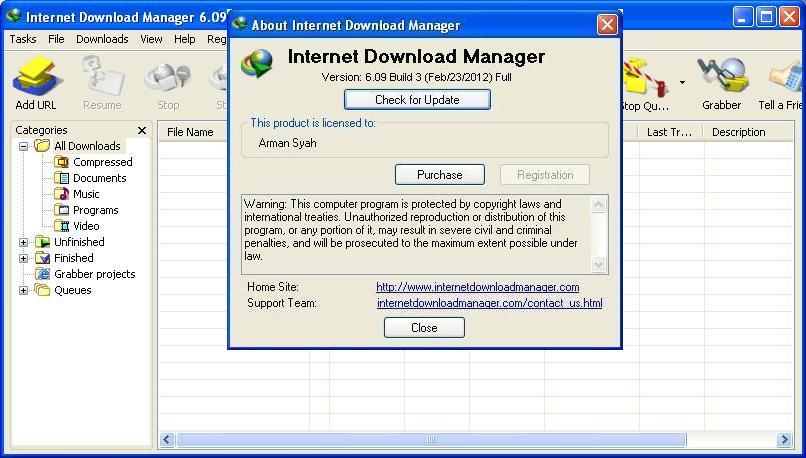
Task: Minimize the main IDM window
Action: click(742, 17)
